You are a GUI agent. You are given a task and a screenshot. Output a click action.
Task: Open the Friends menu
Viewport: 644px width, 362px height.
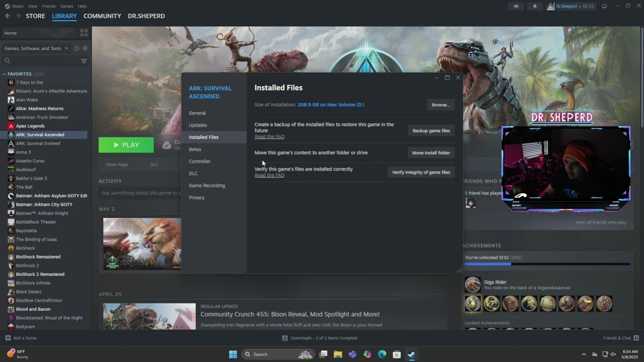49,6
